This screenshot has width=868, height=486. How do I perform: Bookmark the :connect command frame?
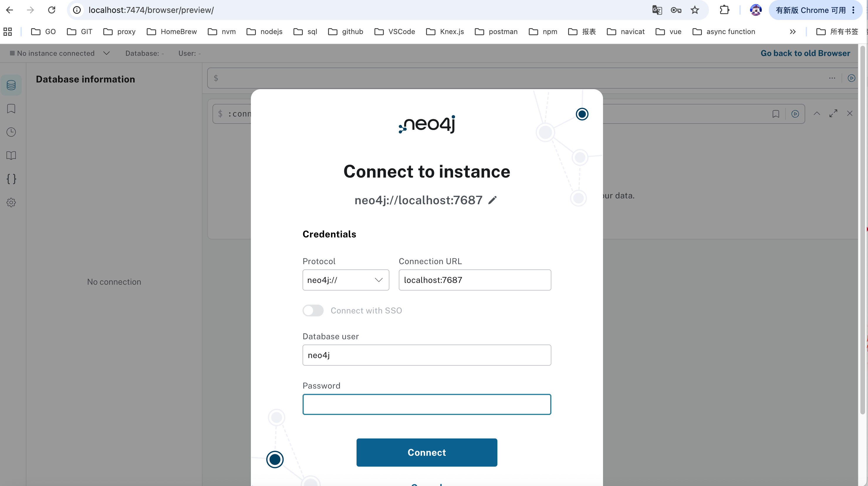776,114
